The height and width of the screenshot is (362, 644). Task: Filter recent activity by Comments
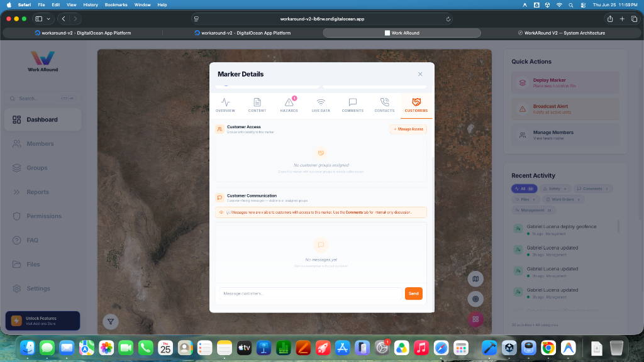[592, 189]
